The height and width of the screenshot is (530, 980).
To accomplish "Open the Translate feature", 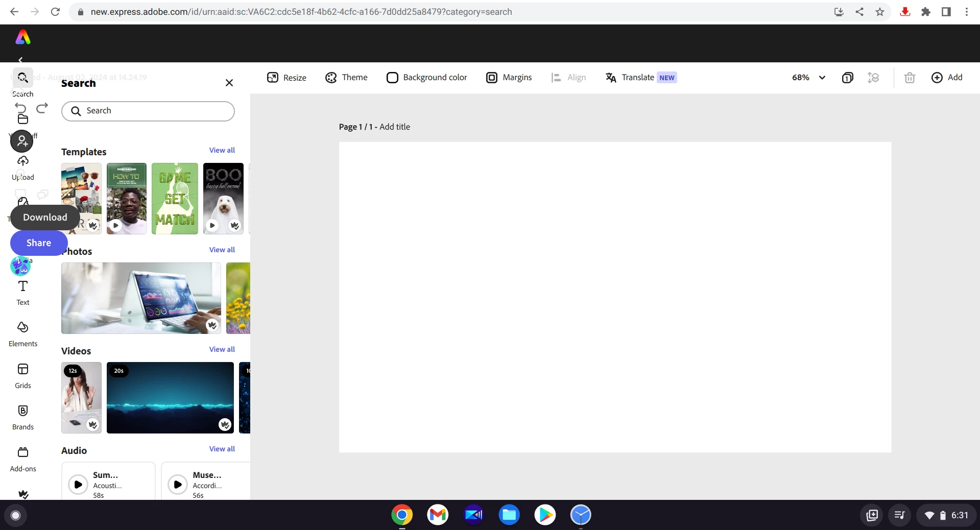I will coord(641,78).
